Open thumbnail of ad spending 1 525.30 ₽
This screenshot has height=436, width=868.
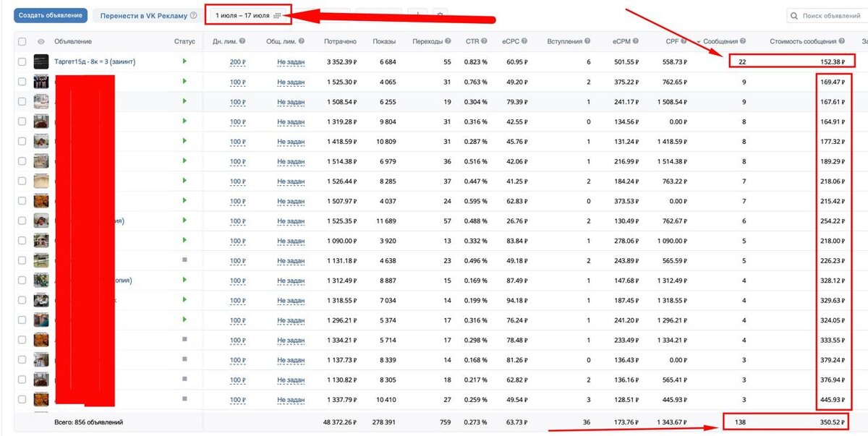tap(41, 82)
